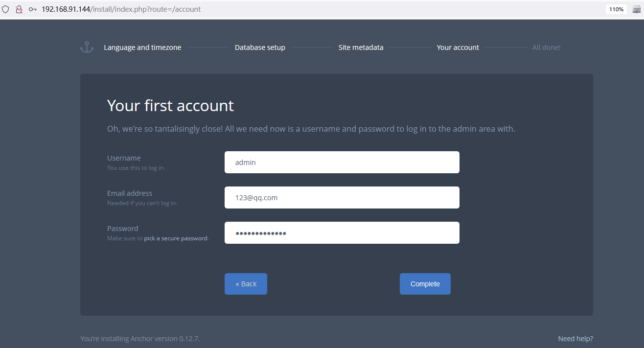Click the Your first account heading
644x348 pixels.
click(x=170, y=105)
